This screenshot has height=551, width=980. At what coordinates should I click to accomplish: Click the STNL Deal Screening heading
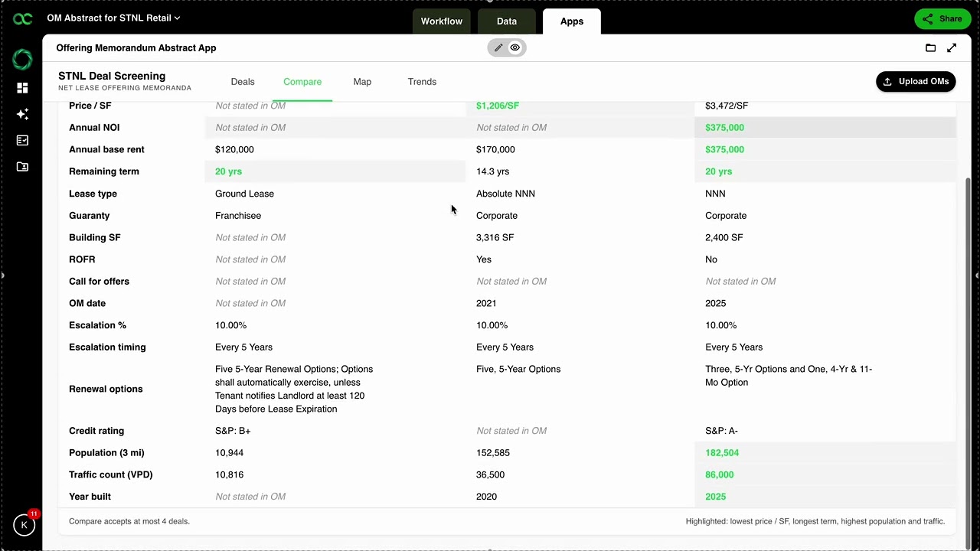click(x=112, y=76)
